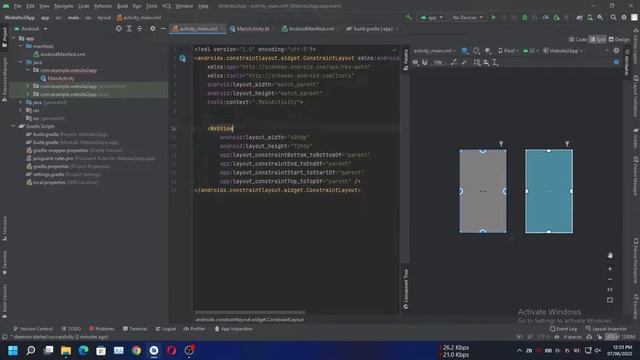Click the Clear Constraints icon

pos(453,62)
